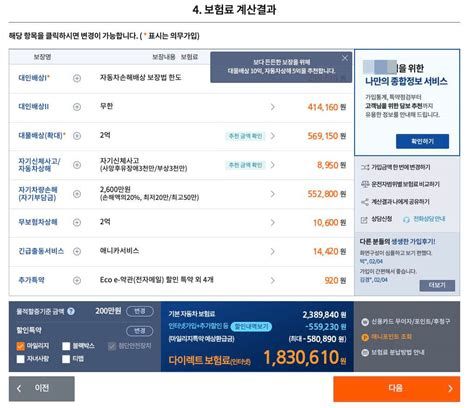The width and height of the screenshot is (474, 408).
Task: Close the coverage recommendation tooltip
Action: (345, 58)
